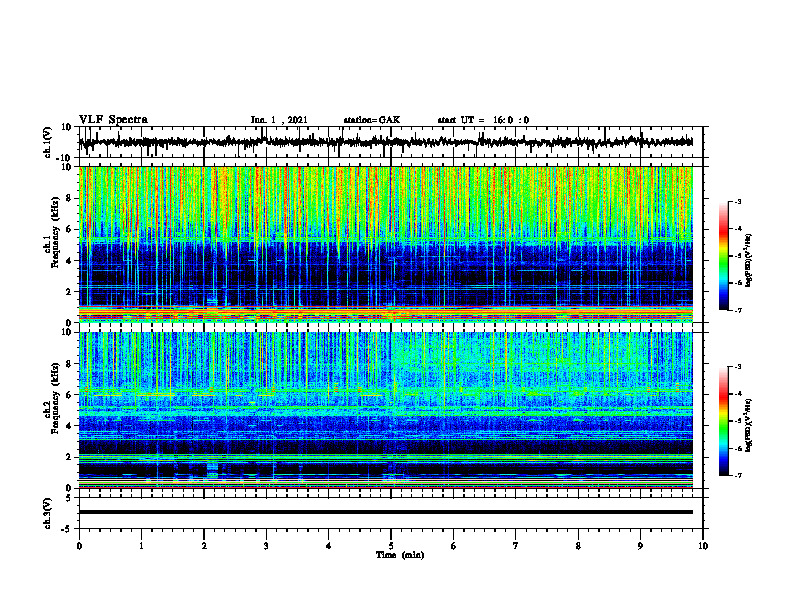Click the ch.2 colorbar log(PSD) label

(749, 425)
